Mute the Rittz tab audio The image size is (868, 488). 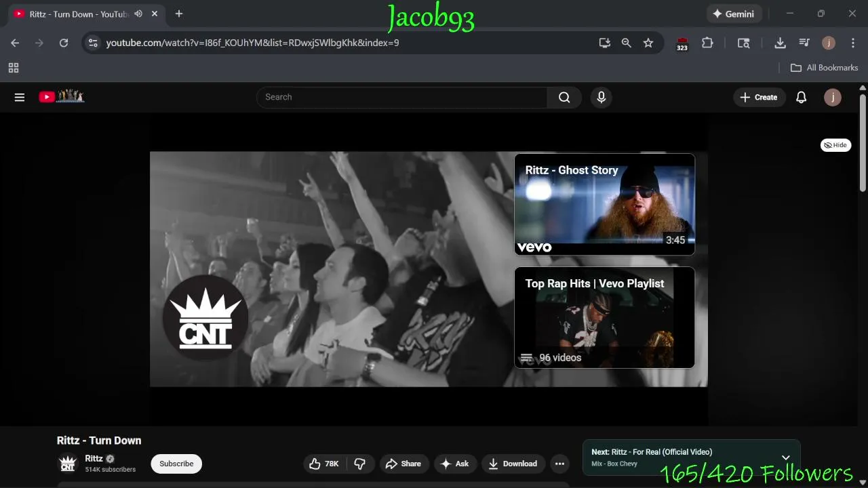[x=138, y=14]
